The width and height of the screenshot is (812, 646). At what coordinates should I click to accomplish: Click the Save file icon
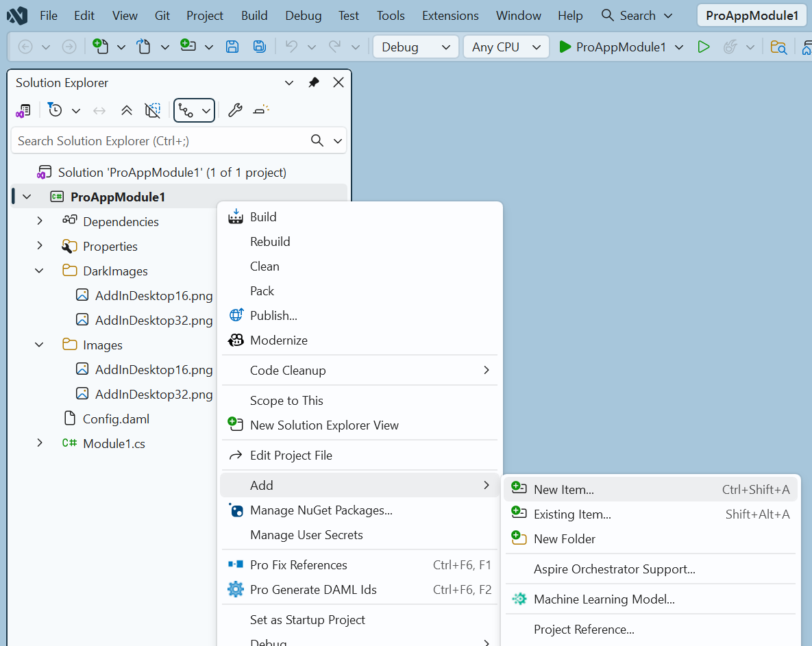(x=232, y=47)
